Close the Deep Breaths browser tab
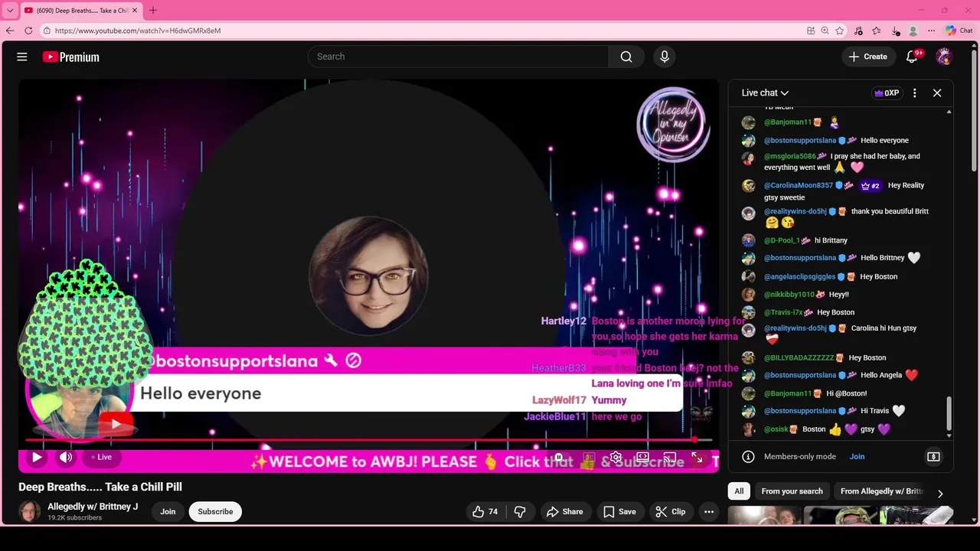Image resolution: width=980 pixels, height=551 pixels. tap(136, 11)
